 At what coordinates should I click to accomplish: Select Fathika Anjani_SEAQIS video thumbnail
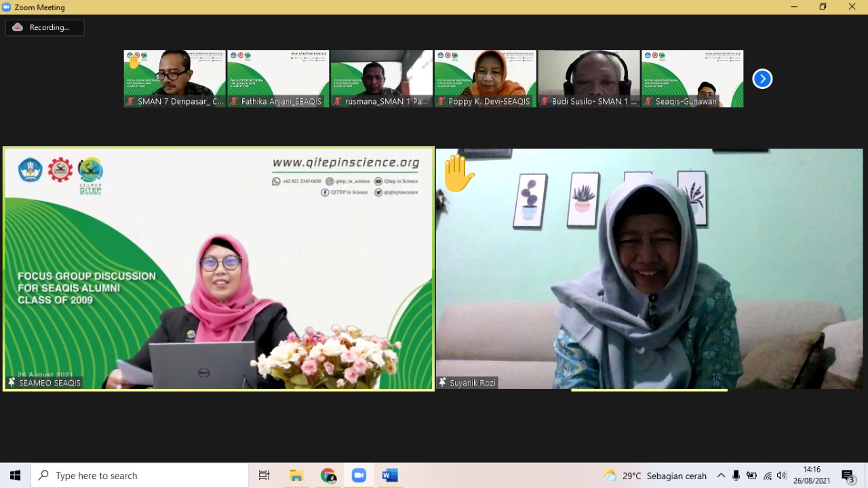click(x=278, y=78)
